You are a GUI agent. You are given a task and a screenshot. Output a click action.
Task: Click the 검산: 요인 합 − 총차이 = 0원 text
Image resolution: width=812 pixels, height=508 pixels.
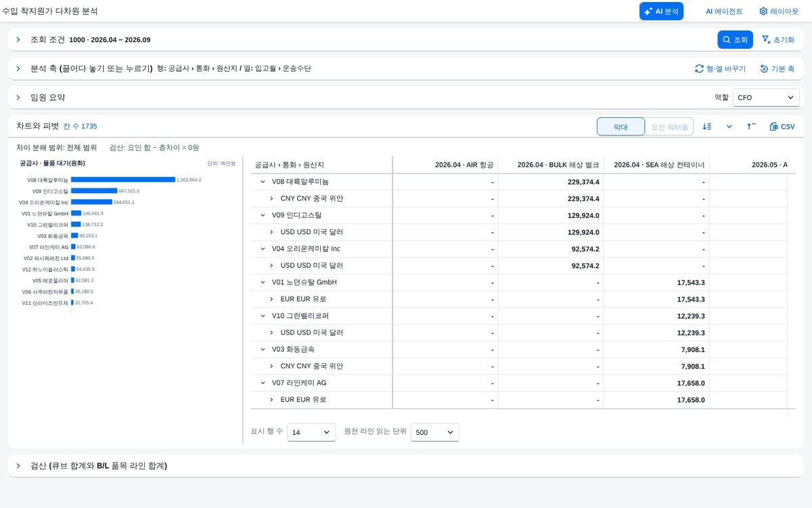coord(154,148)
